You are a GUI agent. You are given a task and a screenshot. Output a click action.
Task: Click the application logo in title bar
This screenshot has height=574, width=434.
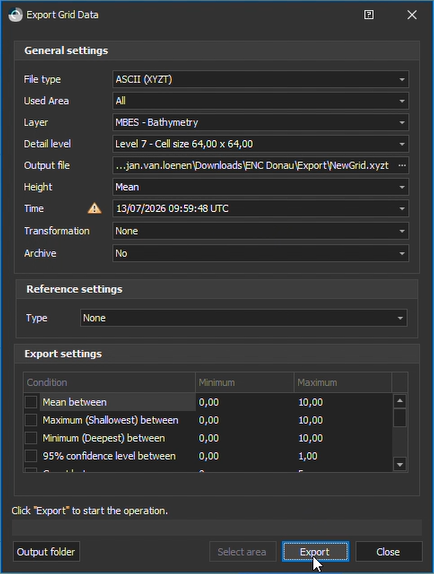click(15, 15)
